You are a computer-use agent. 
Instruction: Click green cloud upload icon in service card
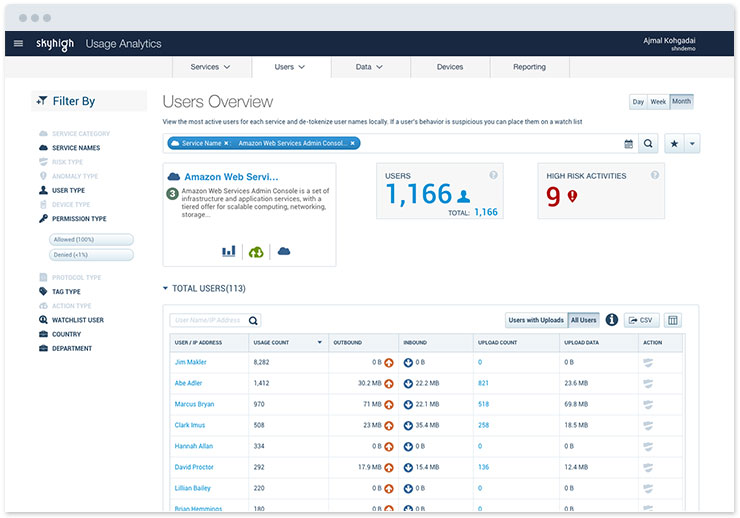[x=256, y=252]
